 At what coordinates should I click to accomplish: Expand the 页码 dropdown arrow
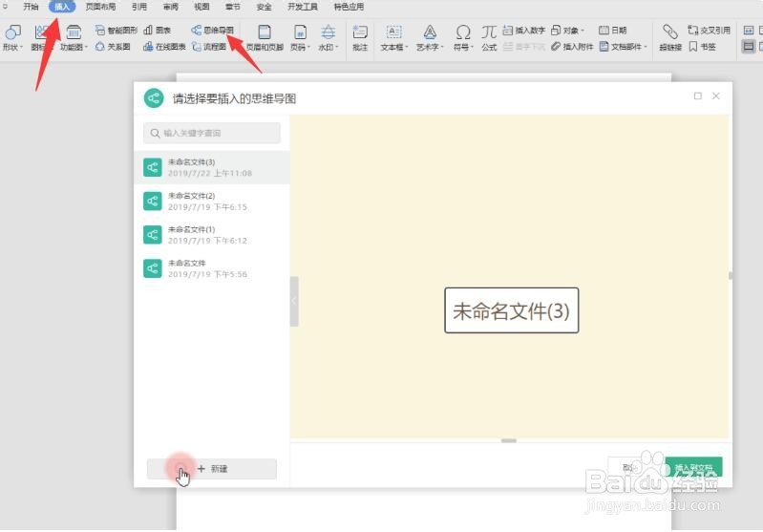coord(308,47)
